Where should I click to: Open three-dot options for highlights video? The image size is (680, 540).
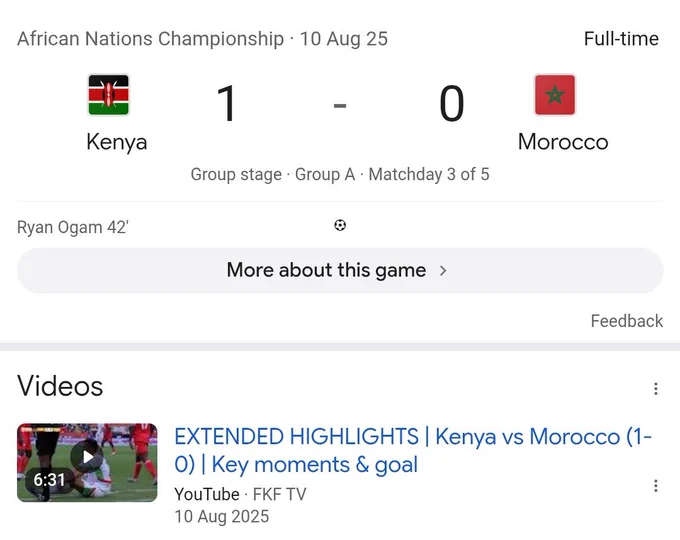coord(656,486)
